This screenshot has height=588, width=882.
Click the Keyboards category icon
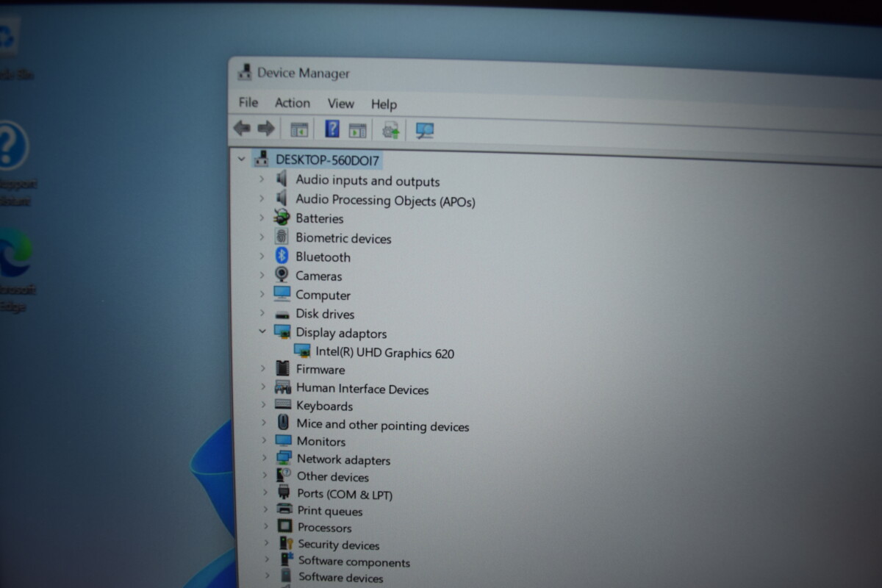pos(283,405)
